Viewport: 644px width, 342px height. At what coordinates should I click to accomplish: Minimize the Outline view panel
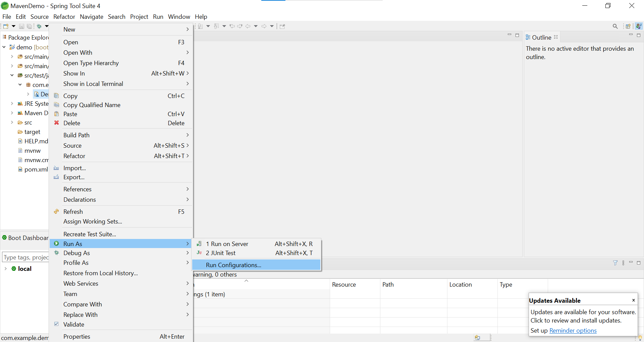(x=631, y=35)
